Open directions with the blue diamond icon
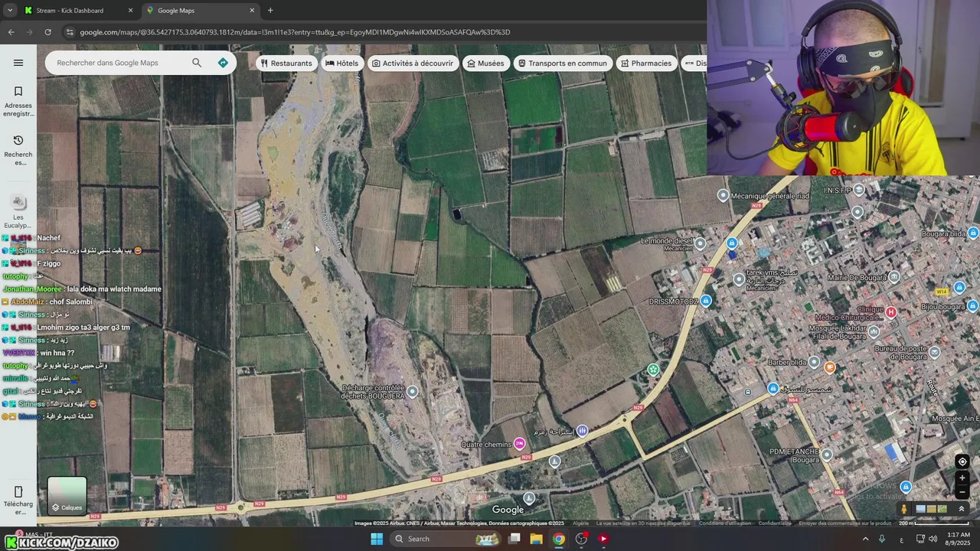 223,63
